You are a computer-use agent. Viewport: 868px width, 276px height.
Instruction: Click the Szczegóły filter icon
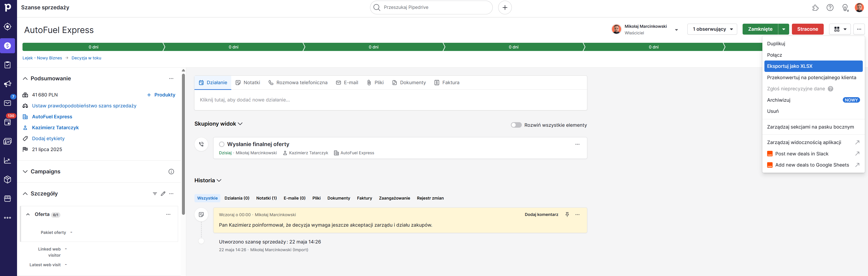coord(155,193)
